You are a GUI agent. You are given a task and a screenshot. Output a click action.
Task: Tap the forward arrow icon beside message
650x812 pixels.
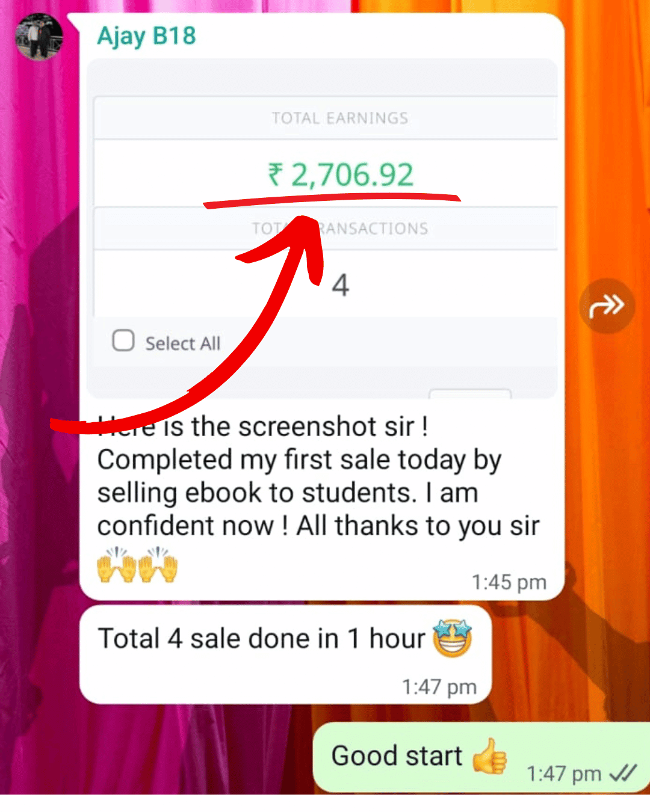click(607, 306)
